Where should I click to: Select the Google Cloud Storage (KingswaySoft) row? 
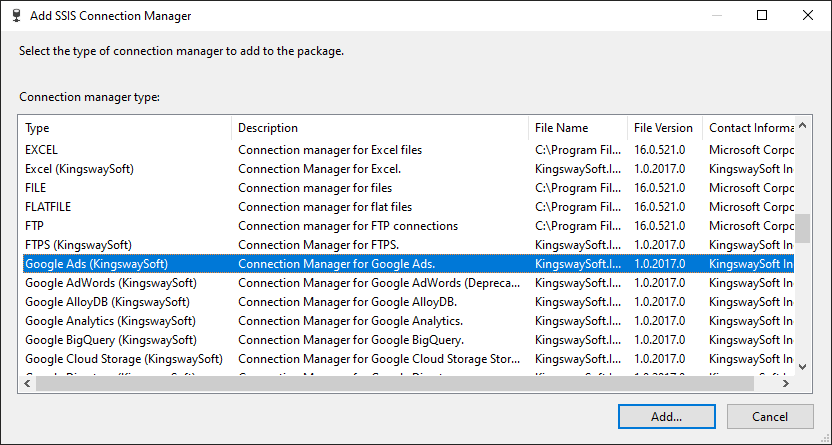click(x=409, y=359)
